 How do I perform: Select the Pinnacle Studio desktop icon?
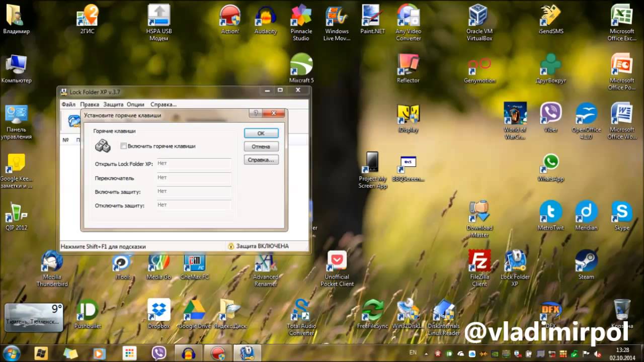point(301,23)
